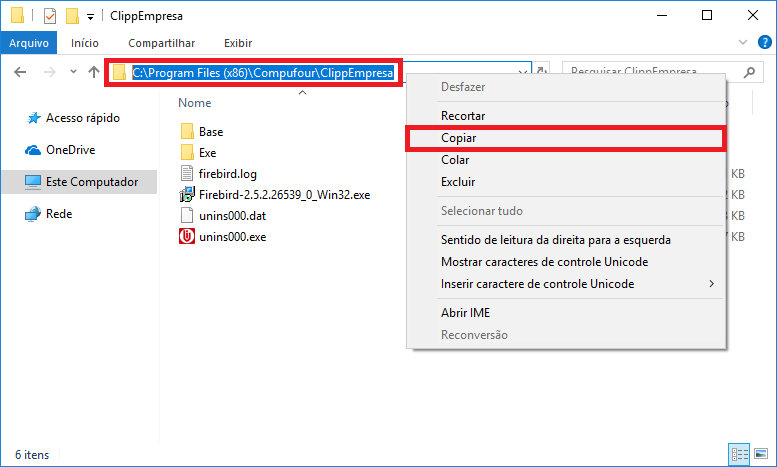The height and width of the screenshot is (467, 777).
Task: Click the blue Arquivo menu button
Action: tap(29, 43)
